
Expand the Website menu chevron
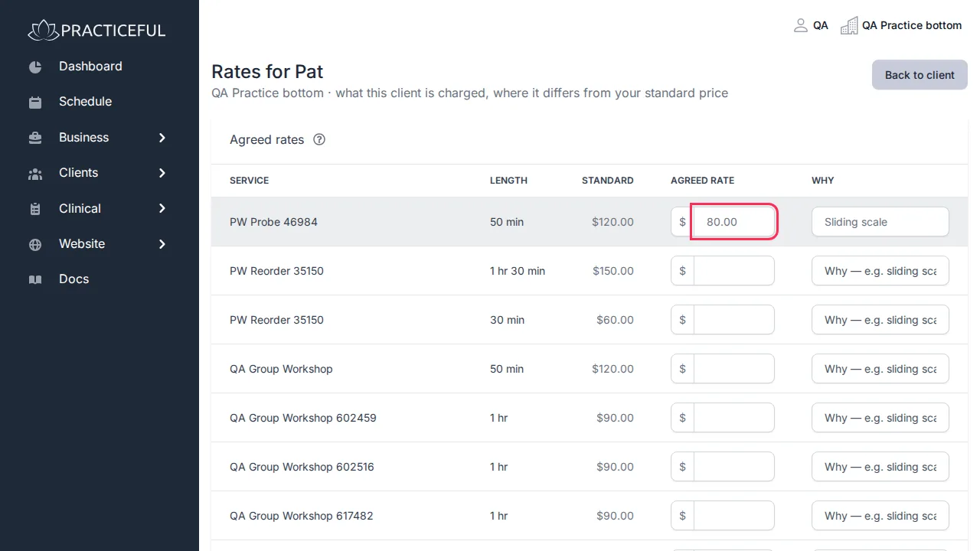pyautogui.click(x=162, y=244)
